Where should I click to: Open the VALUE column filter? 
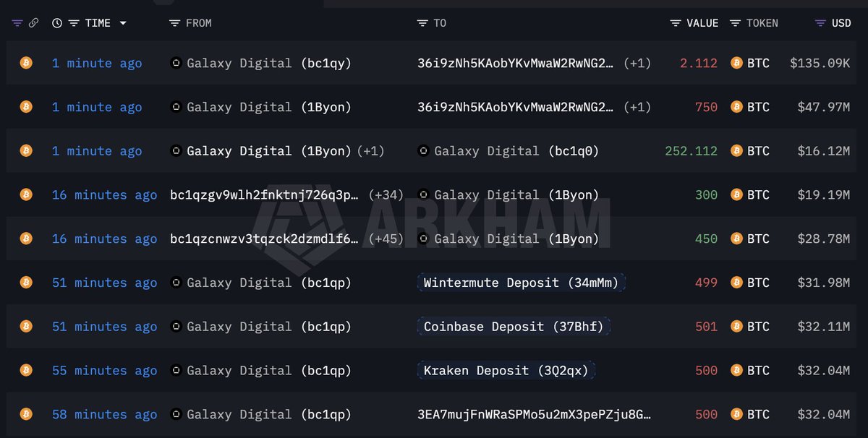[676, 23]
